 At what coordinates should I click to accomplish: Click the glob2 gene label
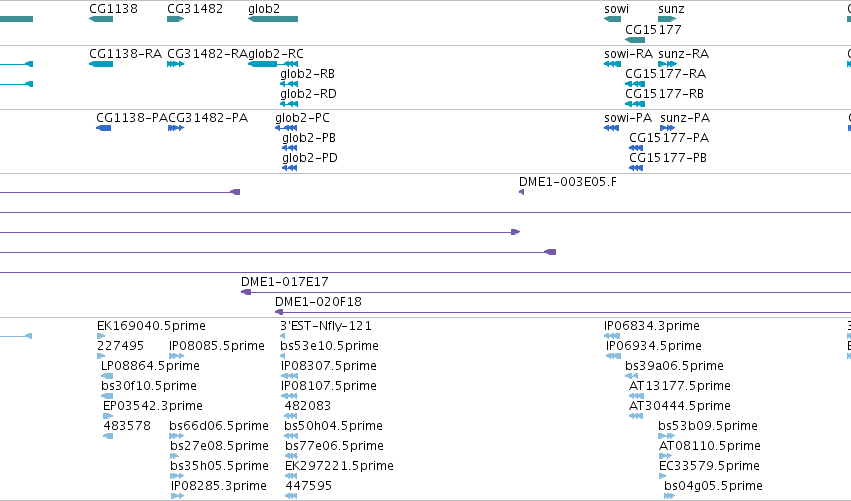click(x=264, y=9)
